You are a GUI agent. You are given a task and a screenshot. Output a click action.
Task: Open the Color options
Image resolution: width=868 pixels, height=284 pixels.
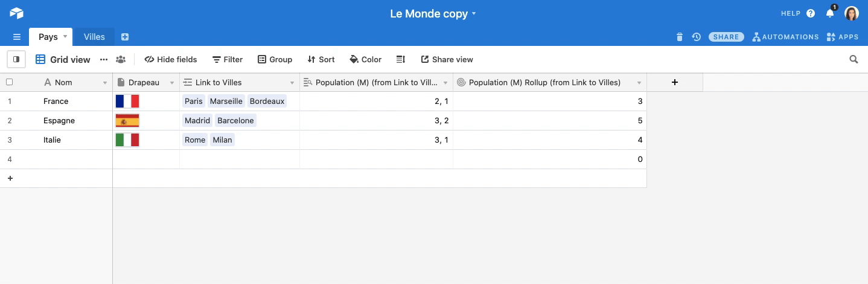[366, 59]
